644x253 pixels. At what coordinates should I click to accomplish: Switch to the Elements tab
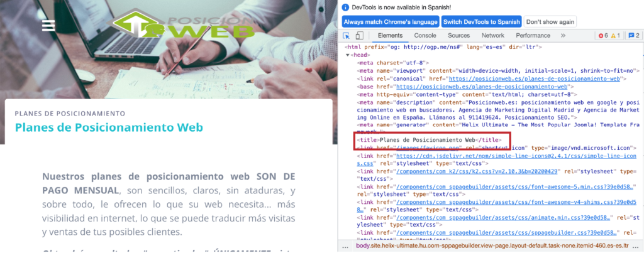(390, 36)
